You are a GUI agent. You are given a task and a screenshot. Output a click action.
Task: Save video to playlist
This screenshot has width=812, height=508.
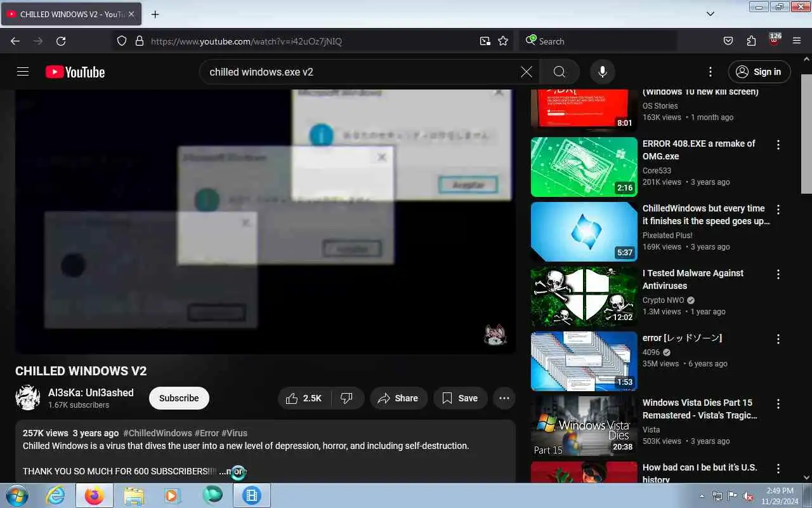[460, 398]
